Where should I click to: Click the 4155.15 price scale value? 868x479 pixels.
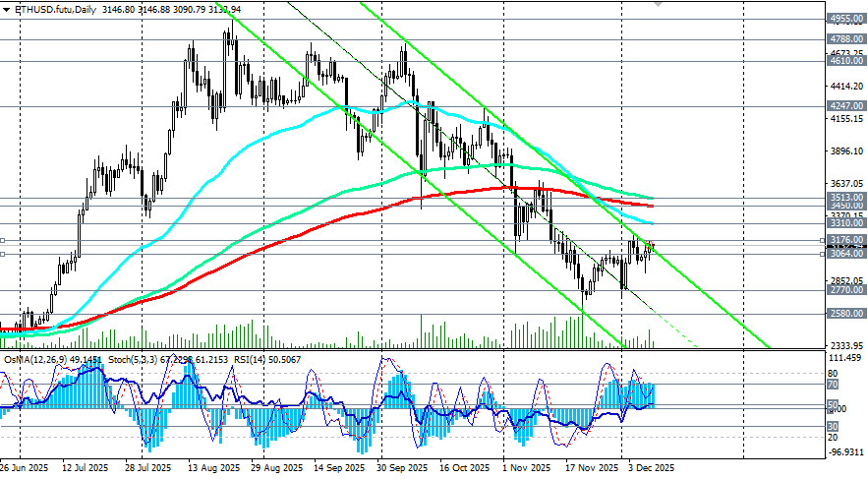pyautogui.click(x=847, y=119)
